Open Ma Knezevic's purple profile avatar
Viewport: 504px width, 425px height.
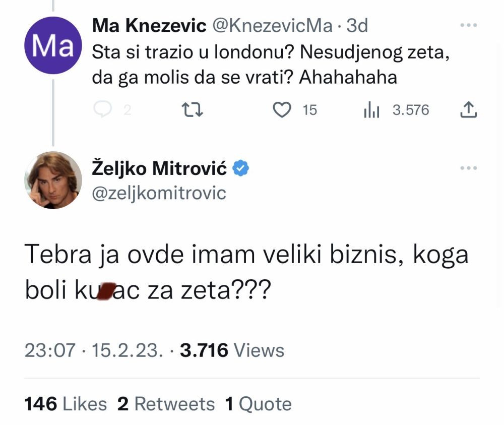(x=53, y=45)
